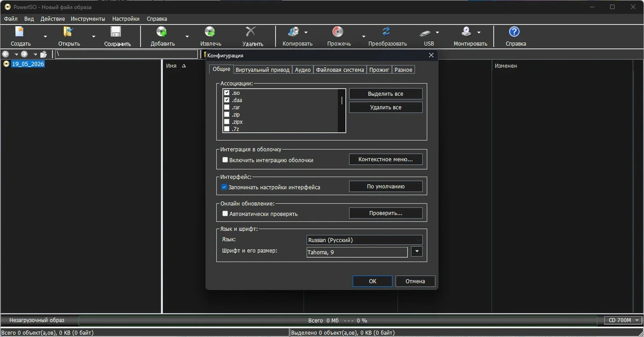Switch to the Файловая система tab
The image size is (644, 337).
pos(340,70)
